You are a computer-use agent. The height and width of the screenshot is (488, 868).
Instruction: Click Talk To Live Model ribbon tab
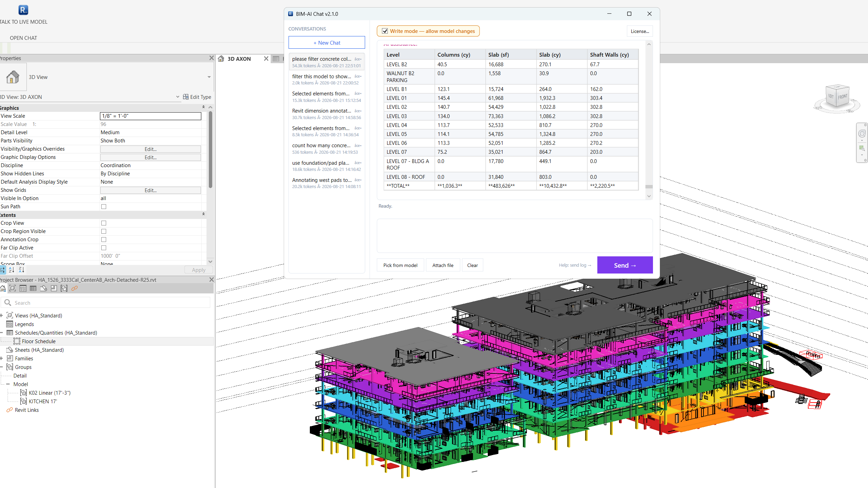click(24, 22)
